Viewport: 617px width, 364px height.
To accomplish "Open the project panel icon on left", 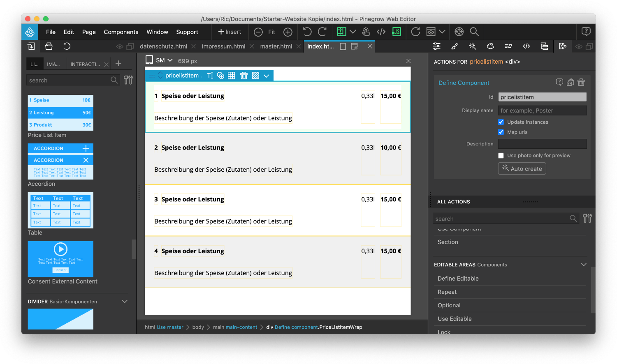I will (x=31, y=46).
